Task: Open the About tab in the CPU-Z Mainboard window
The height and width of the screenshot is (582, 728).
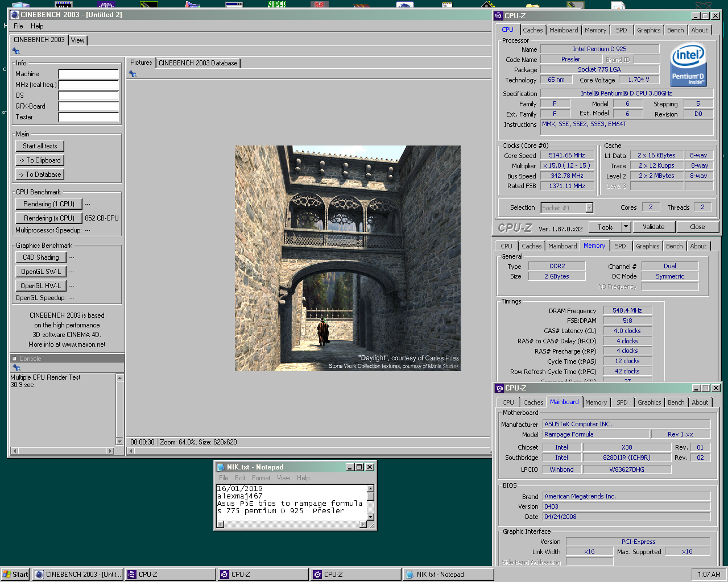Action: click(700, 402)
